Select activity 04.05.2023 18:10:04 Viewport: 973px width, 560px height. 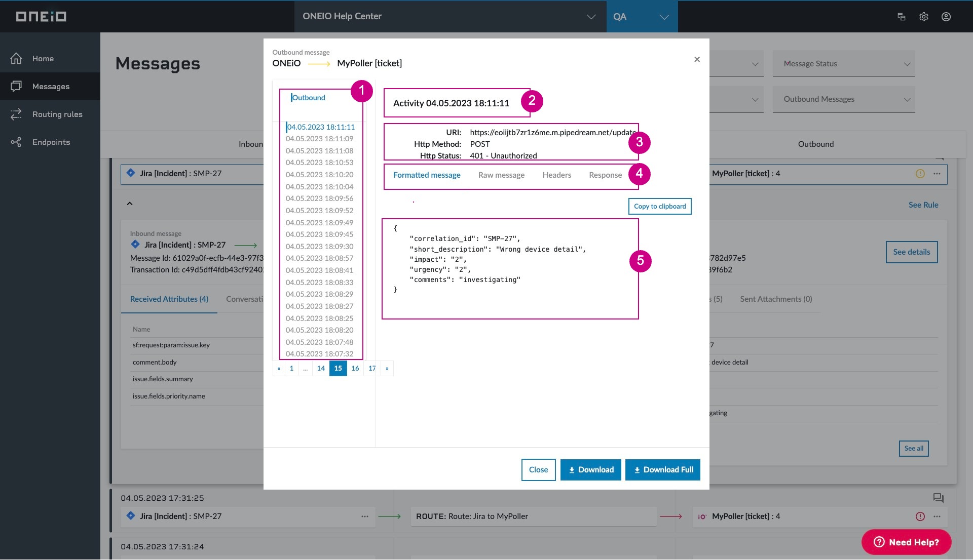319,187
